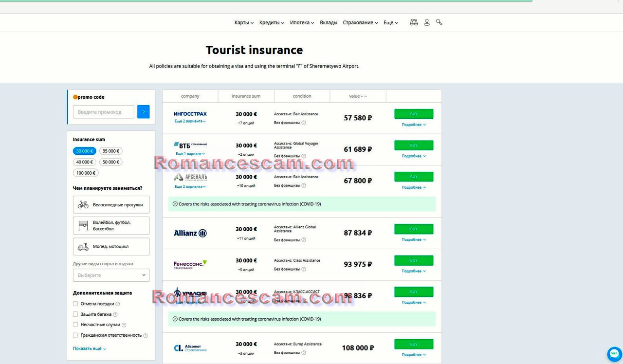Screen dimensions: 623x364
Task: Expand Еще 1 вариант under ВТБ
Action: [190, 154]
